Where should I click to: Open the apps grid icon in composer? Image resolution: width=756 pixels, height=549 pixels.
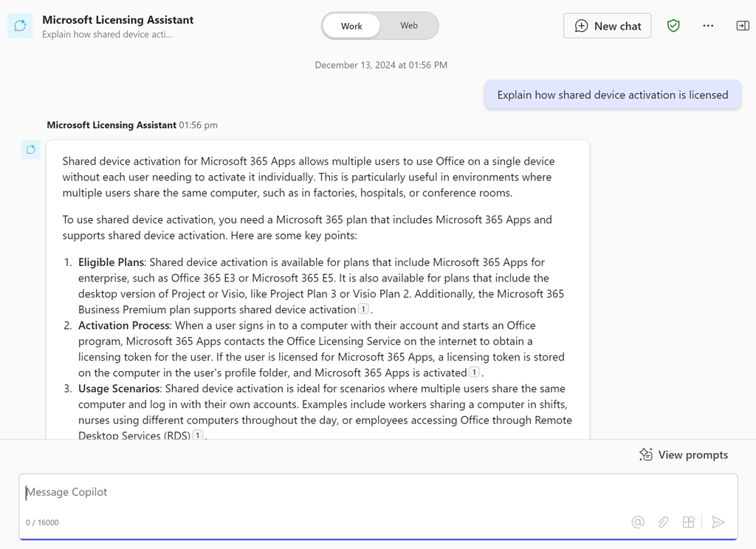coord(688,522)
